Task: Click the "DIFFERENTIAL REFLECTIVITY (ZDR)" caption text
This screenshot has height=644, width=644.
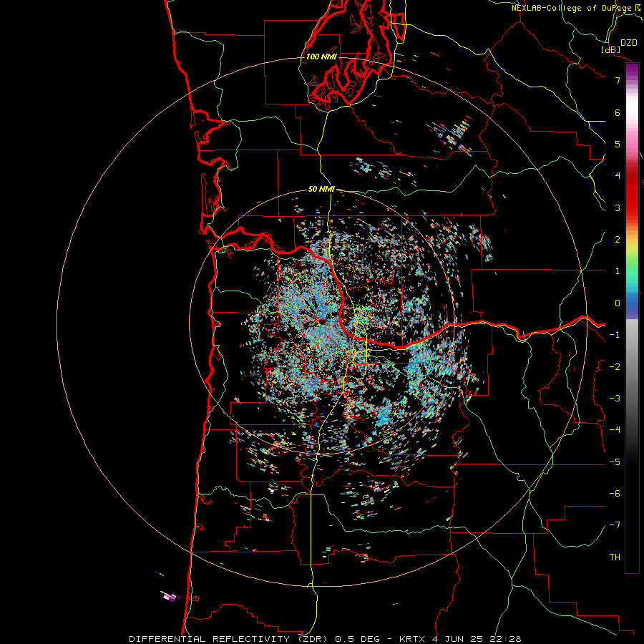Action: click(228, 639)
